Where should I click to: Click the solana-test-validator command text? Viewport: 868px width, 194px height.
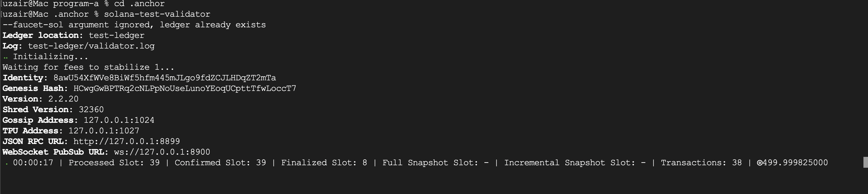click(x=157, y=14)
